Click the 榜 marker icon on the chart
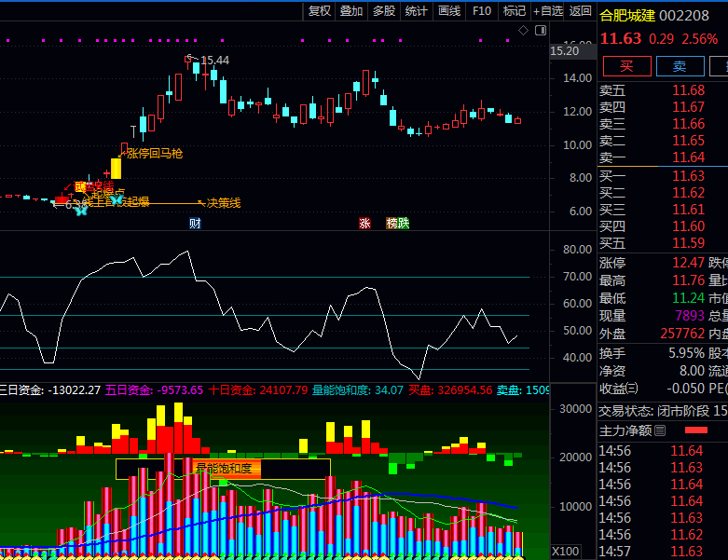This screenshot has width=728, height=560. (x=392, y=224)
